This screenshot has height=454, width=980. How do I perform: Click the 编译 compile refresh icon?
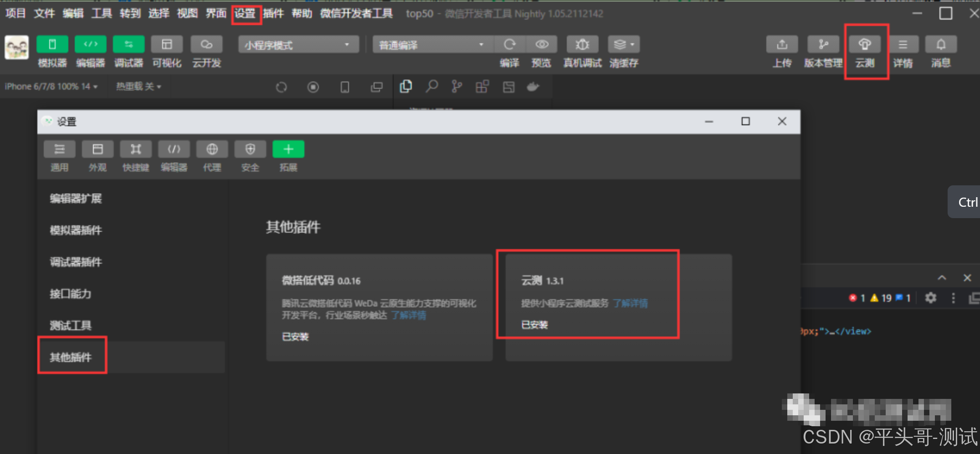coord(509,45)
